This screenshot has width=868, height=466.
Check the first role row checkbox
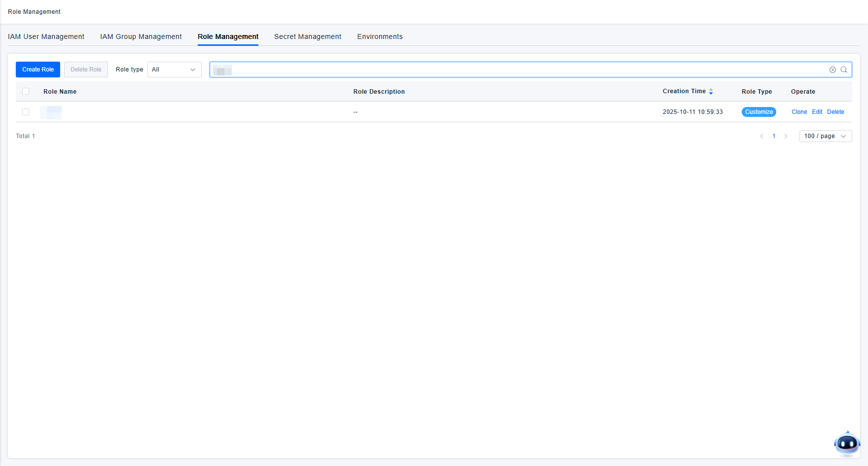click(x=26, y=112)
